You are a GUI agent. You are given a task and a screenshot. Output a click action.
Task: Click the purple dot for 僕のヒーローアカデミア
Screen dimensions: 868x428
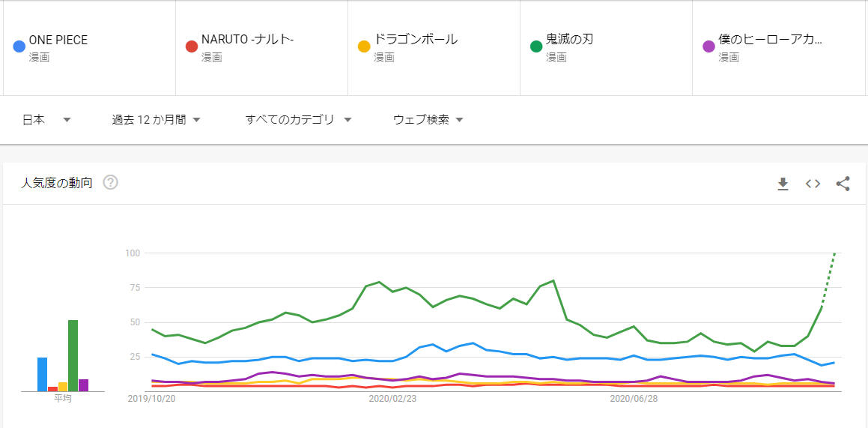pyautogui.click(x=708, y=46)
